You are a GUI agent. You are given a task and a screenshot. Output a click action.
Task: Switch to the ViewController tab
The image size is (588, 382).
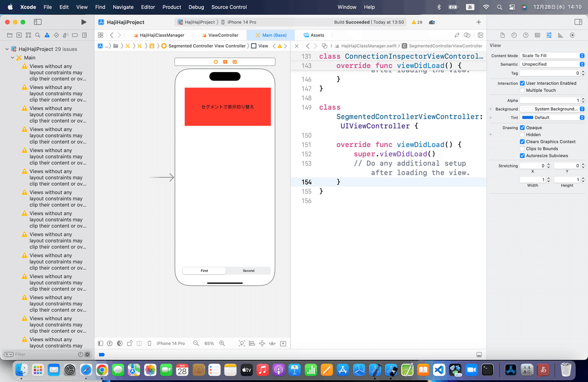220,35
